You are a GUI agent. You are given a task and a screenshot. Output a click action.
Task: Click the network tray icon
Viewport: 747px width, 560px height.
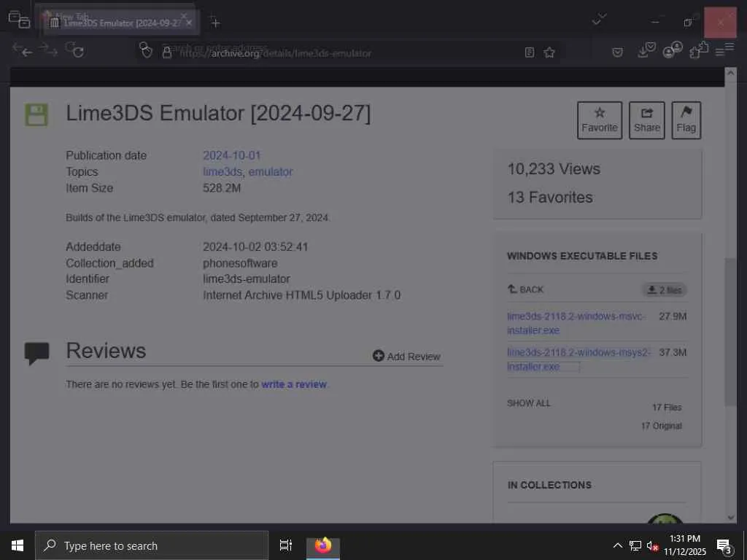635,545
